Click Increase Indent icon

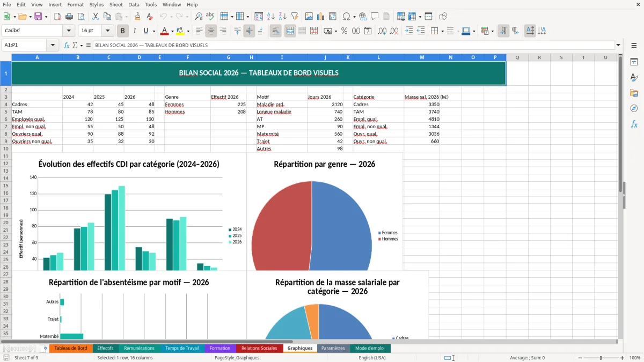[409, 31]
